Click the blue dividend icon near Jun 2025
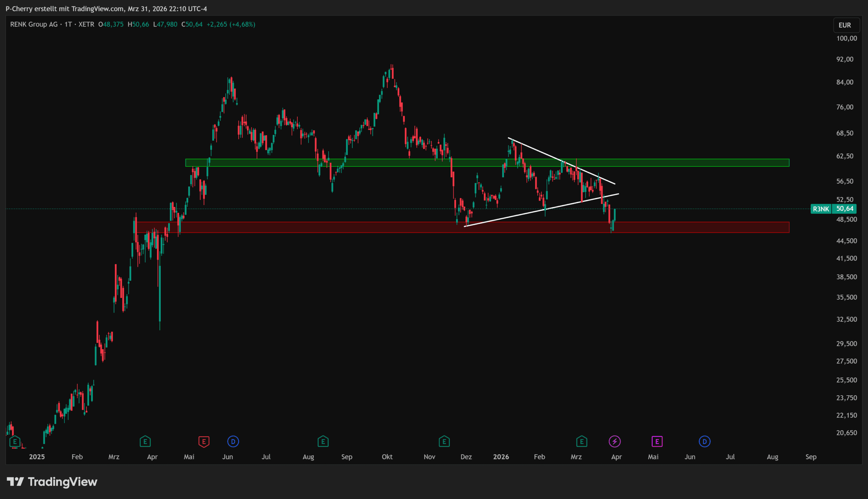 pos(233,441)
